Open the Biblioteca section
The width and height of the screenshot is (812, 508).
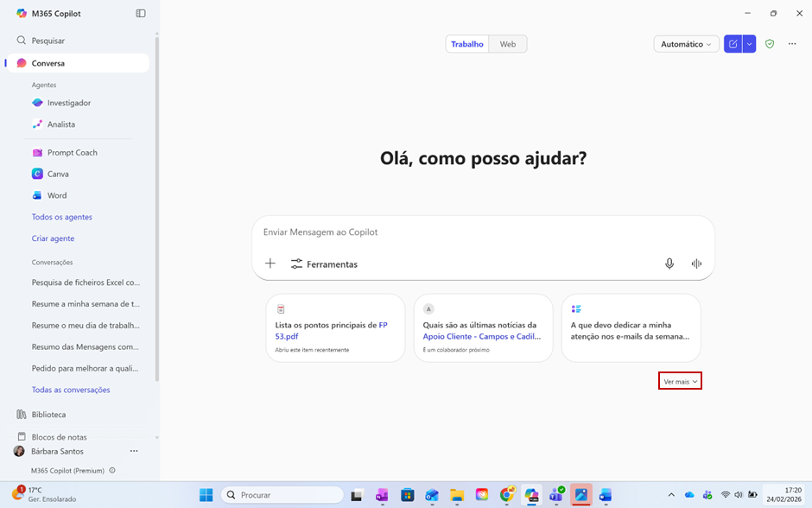click(x=48, y=415)
